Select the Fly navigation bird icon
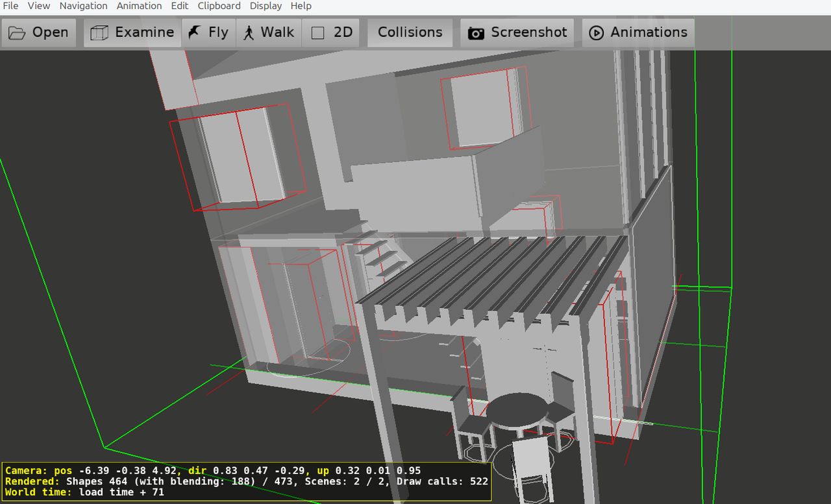The image size is (831, 504). click(194, 32)
